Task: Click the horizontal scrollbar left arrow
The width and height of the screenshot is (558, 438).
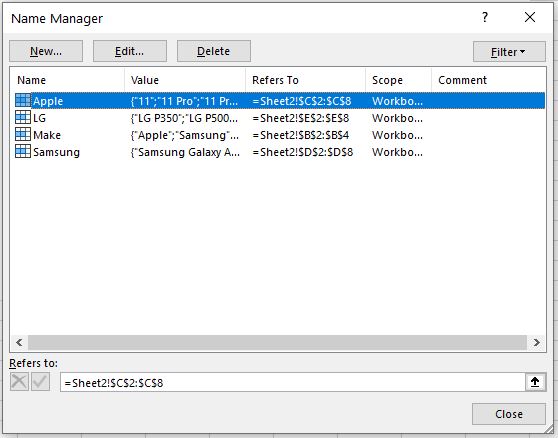Action: click(19, 342)
